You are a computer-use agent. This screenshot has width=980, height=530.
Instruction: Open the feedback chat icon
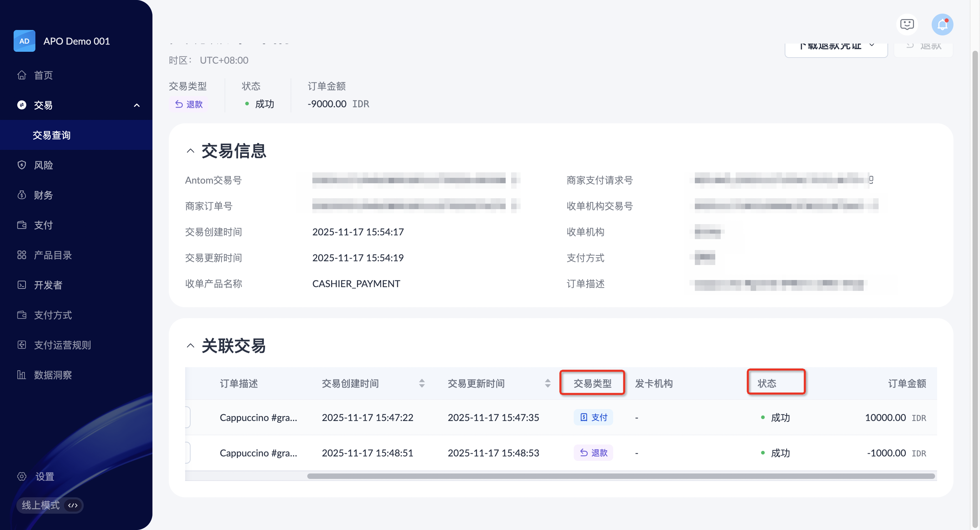click(907, 25)
